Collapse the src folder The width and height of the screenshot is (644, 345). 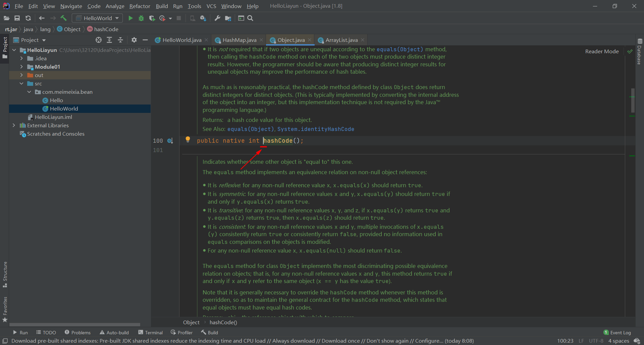21,83
